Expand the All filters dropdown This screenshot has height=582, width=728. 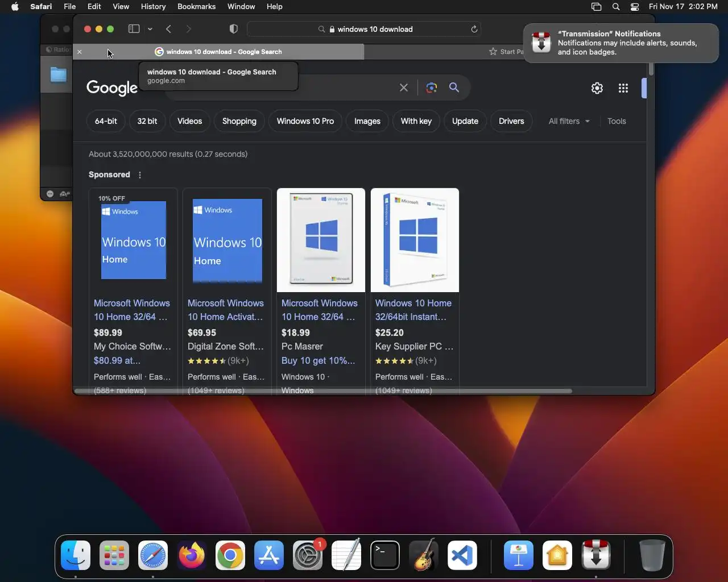click(x=569, y=121)
